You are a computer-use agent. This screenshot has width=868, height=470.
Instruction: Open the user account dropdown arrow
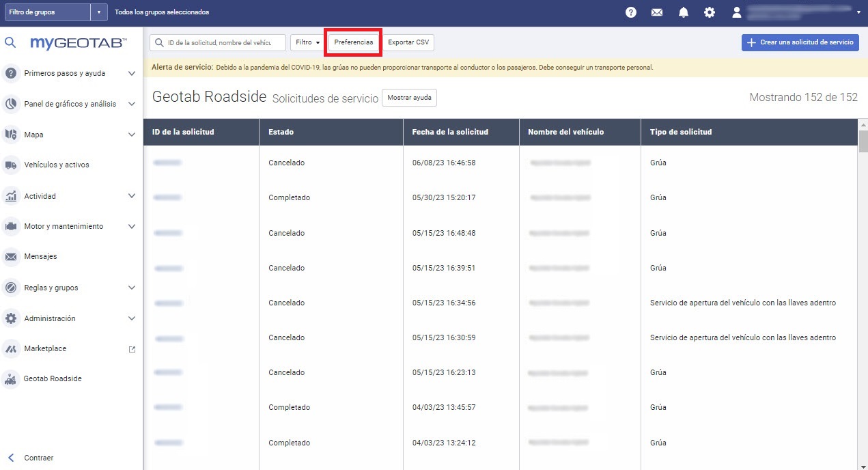point(858,12)
